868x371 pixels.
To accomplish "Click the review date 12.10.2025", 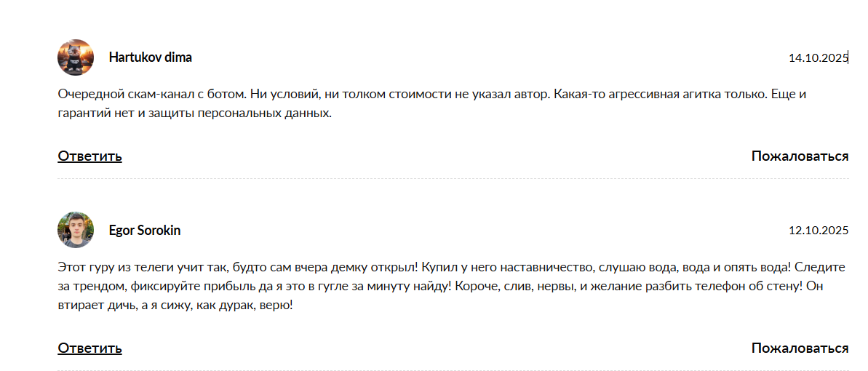I will coord(819,231).
